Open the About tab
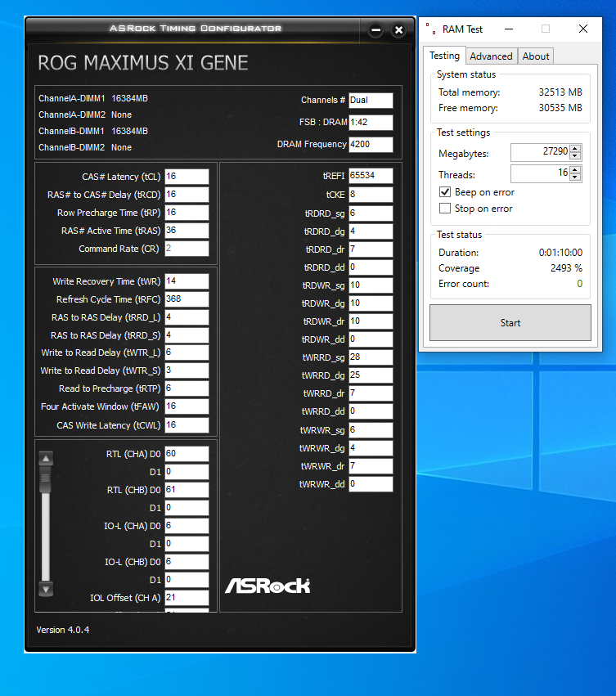616x696 pixels. click(x=536, y=56)
